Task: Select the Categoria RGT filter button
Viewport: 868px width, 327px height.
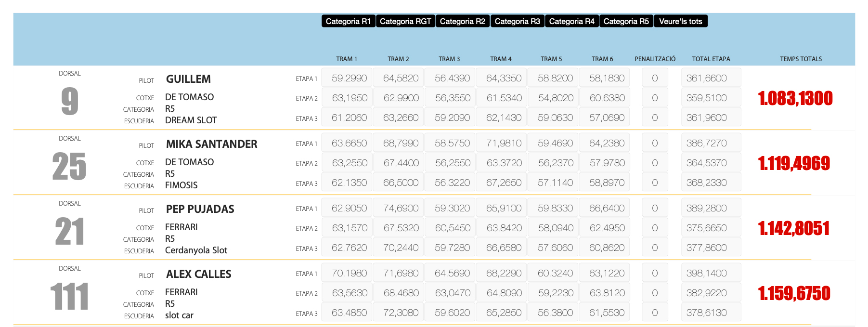Action: click(x=405, y=21)
